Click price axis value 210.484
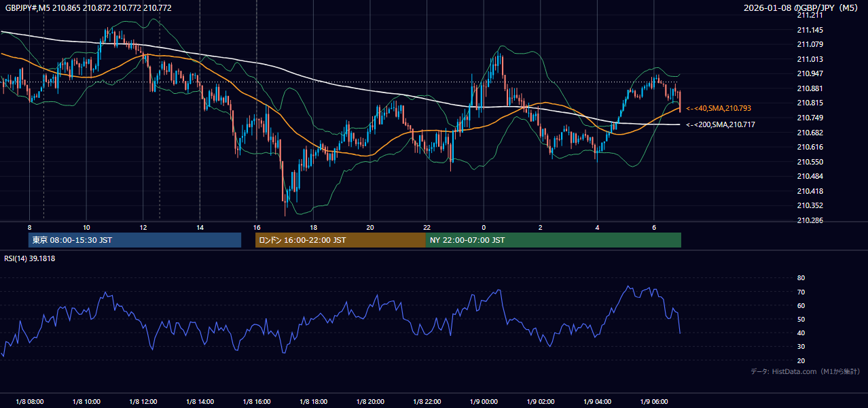Image resolution: width=868 pixels, height=408 pixels. tap(810, 176)
